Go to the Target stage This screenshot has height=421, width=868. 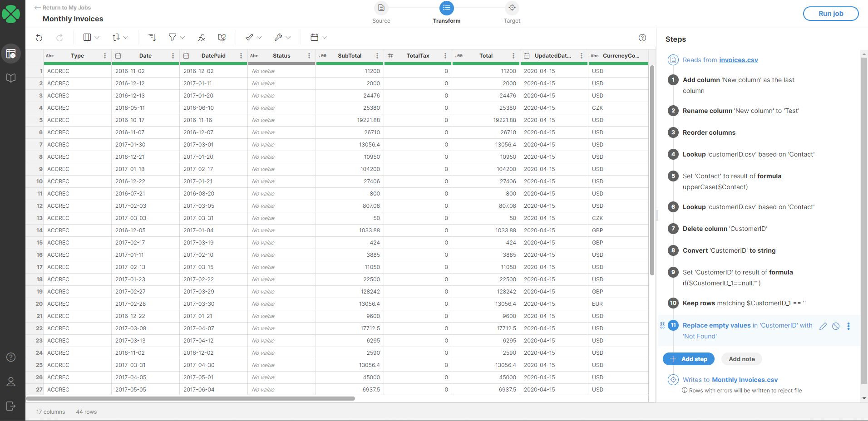coord(512,12)
